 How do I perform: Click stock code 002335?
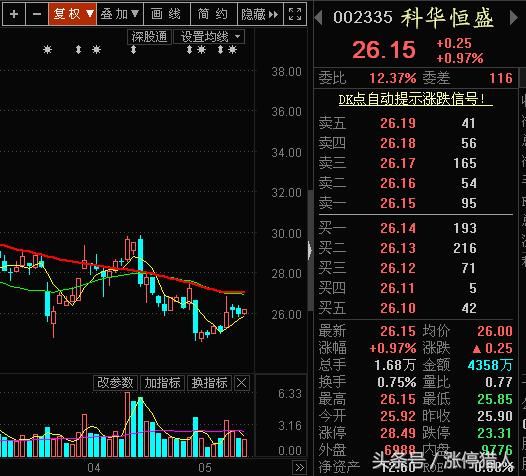point(363,17)
